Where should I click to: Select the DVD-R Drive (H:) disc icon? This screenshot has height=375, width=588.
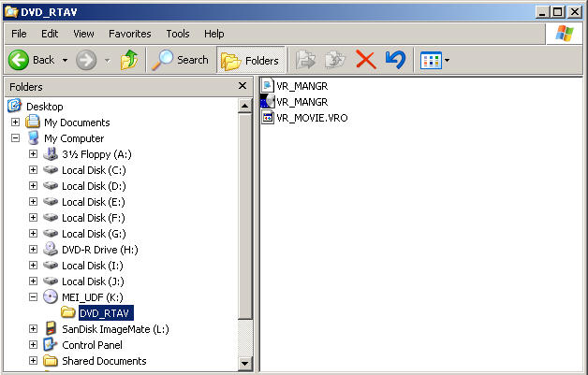pyautogui.click(x=51, y=249)
